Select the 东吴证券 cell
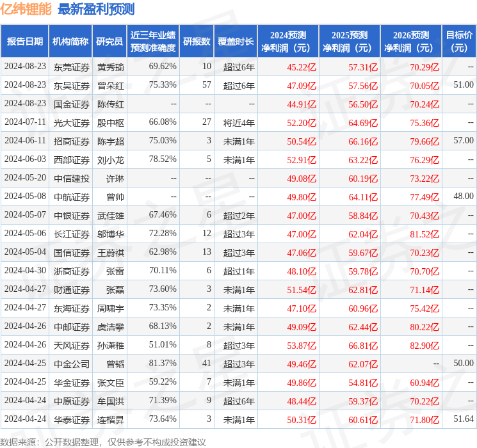Image resolution: width=477 pixels, height=448 pixels. [72, 86]
